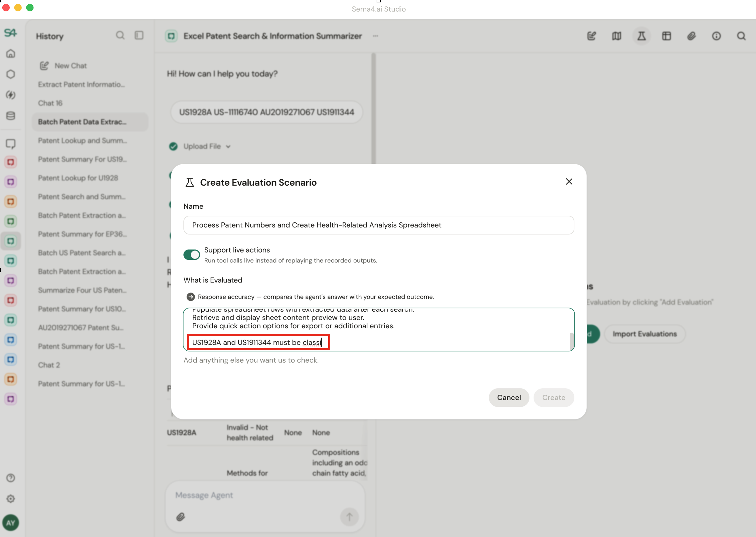Close the Create Evaluation Scenario dialog
The image size is (756, 537).
(569, 182)
